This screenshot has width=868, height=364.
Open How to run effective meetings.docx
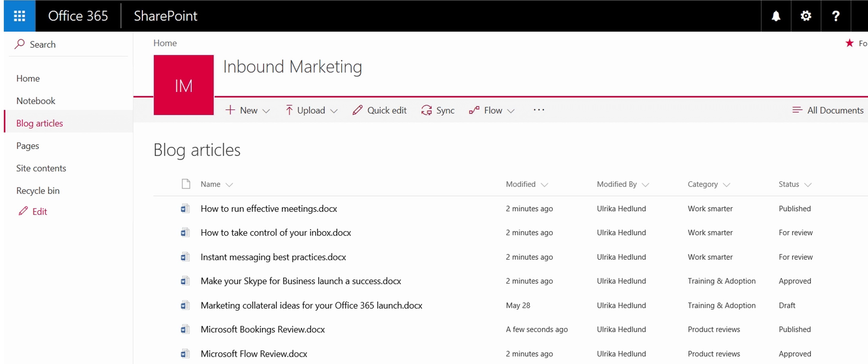tap(268, 209)
